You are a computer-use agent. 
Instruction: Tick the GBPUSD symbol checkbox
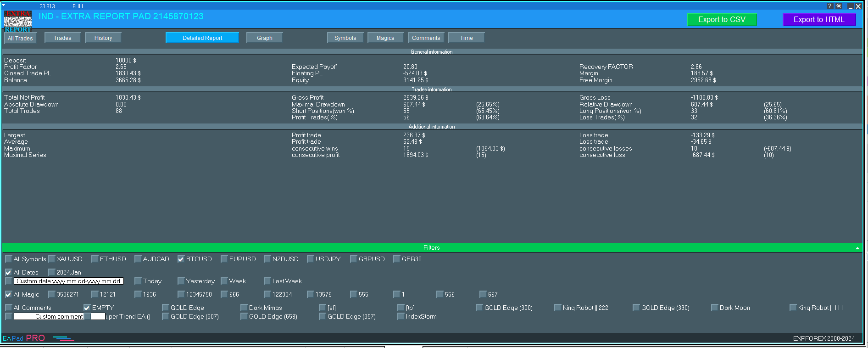pos(353,259)
